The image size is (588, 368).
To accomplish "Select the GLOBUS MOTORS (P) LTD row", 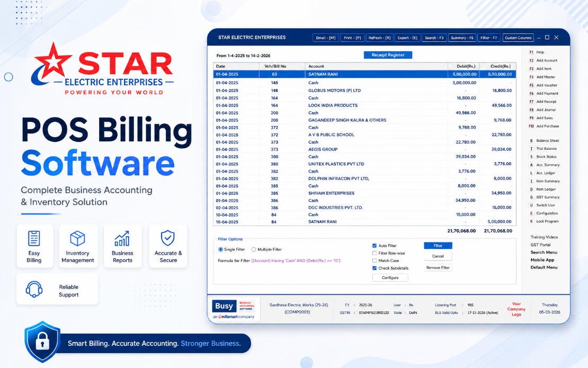I will pos(364,91).
